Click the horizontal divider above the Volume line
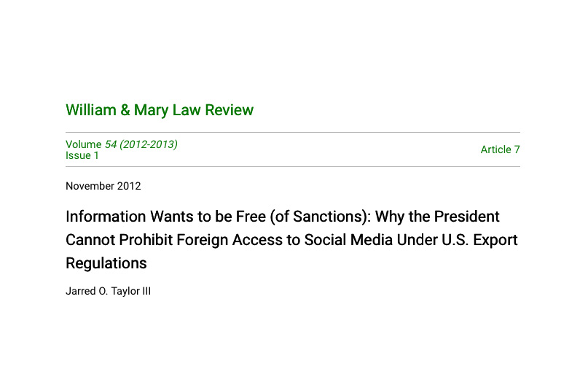This screenshot has width=588, height=369. point(293,132)
